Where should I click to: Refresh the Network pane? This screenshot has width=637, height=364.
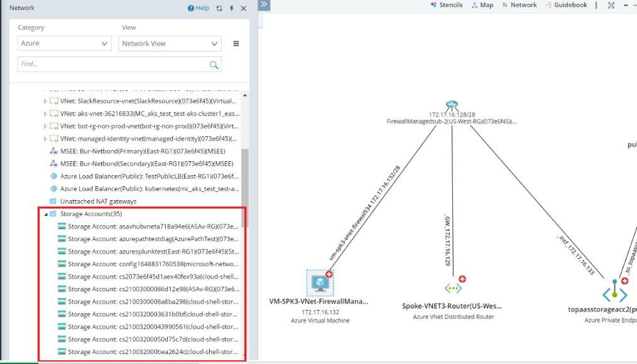coord(219,8)
